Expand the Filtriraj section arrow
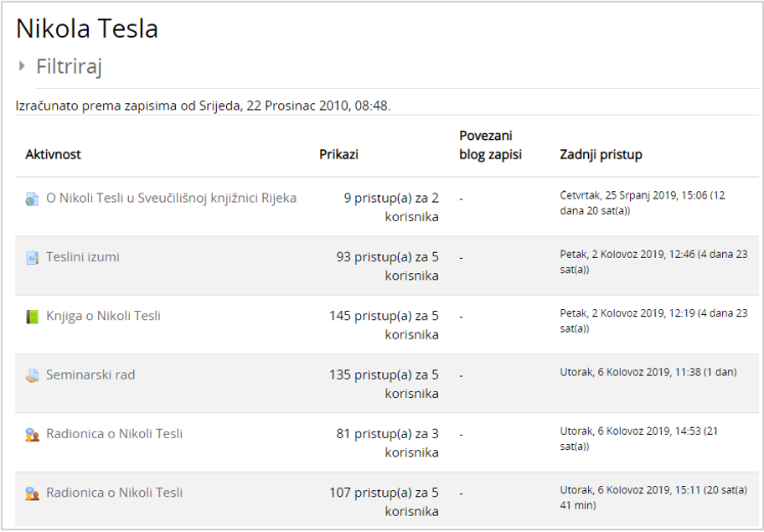Screen dimensions: 764x532 (23, 65)
